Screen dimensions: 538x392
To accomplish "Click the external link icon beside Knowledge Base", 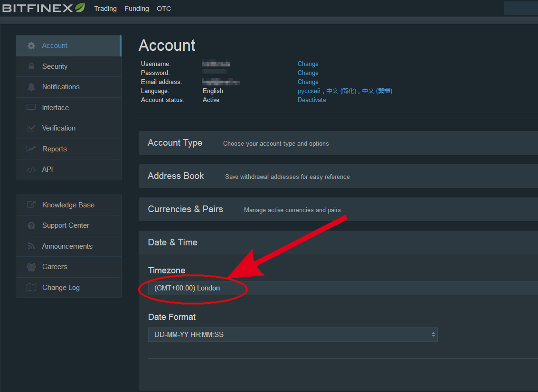I will (31, 205).
